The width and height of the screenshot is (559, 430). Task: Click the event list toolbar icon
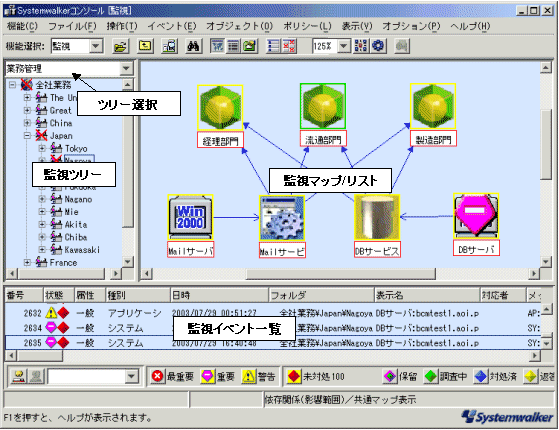(273, 46)
